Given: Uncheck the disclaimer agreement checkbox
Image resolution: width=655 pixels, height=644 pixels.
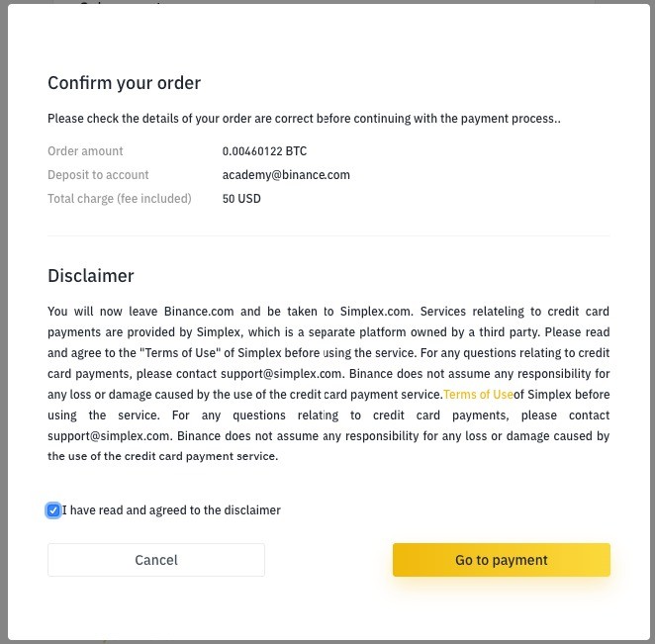Looking at the screenshot, I should [x=53, y=510].
